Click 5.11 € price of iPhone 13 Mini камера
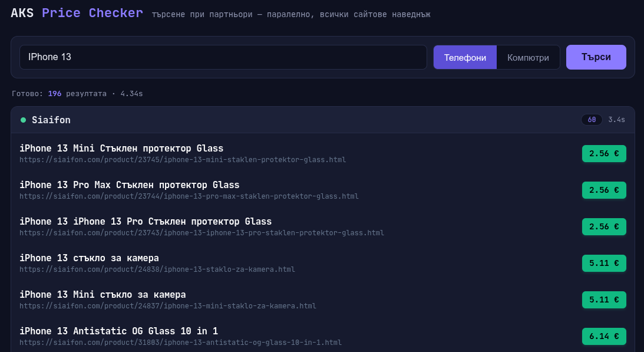The image size is (644, 352). click(x=604, y=300)
